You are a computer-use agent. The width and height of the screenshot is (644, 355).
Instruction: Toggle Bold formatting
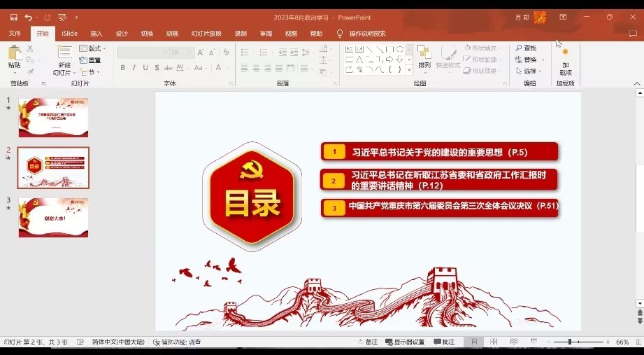coord(123,68)
